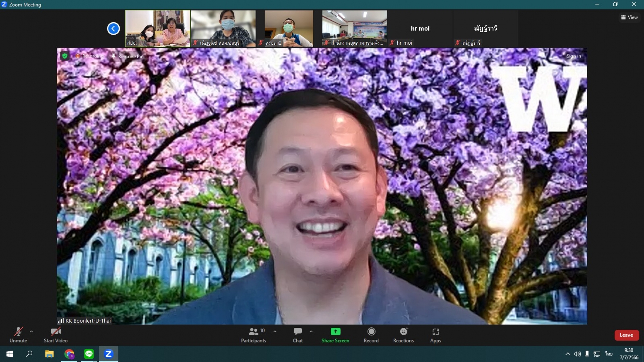Select ณัฏฐ์วารี participant tile

click(486, 28)
